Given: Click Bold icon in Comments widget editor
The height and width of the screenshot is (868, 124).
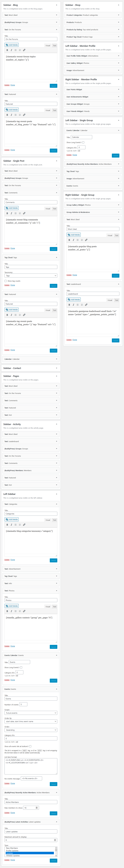Looking at the screenshot, I should 7,213.
